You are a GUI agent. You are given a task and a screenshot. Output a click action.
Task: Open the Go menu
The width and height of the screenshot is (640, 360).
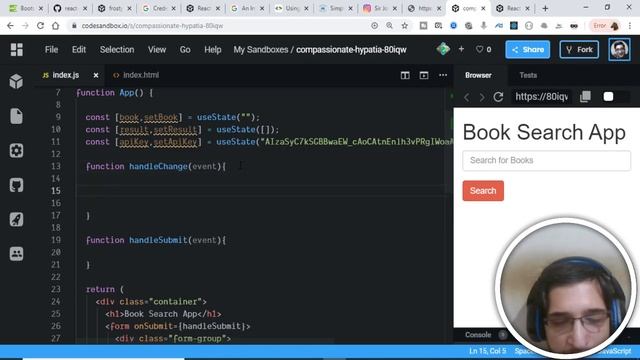pos(185,49)
